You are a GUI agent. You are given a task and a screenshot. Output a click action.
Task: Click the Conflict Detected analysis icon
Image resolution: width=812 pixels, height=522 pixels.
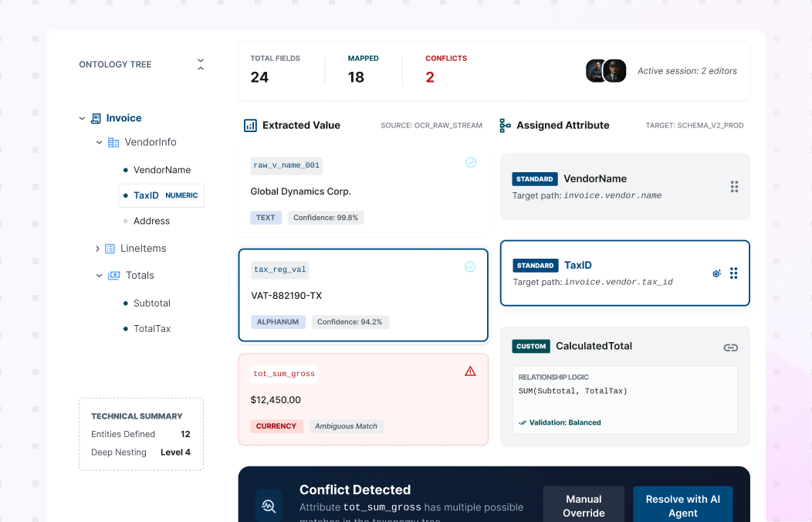coord(269,506)
